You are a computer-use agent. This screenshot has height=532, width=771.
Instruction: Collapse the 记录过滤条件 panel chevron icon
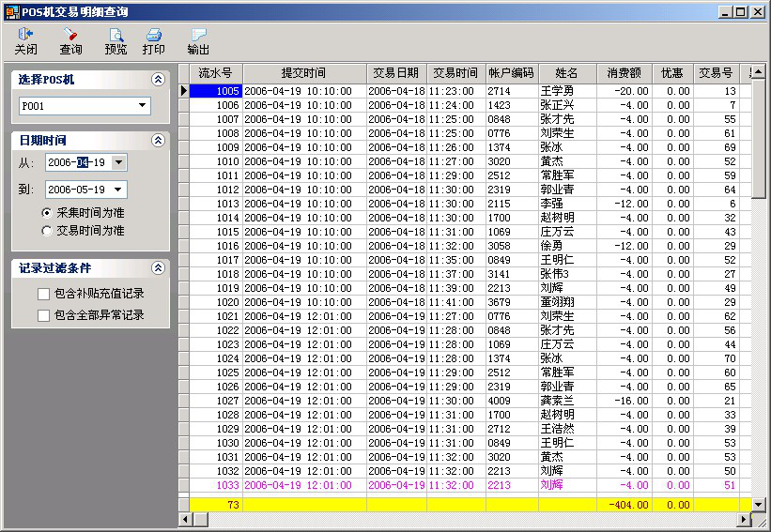point(158,268)
